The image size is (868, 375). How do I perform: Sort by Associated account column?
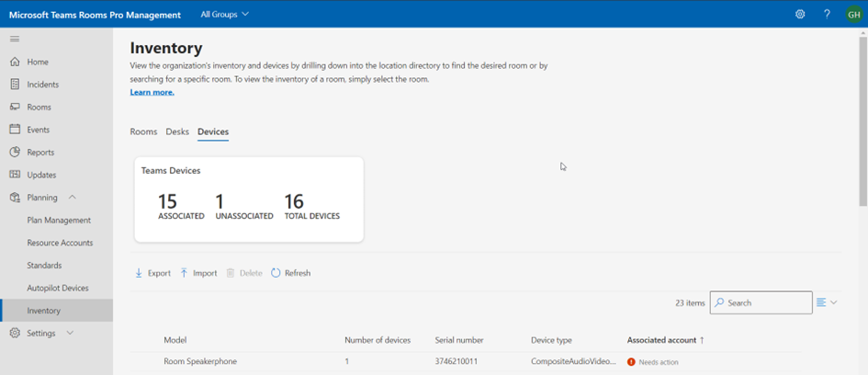tap(665, 340)
